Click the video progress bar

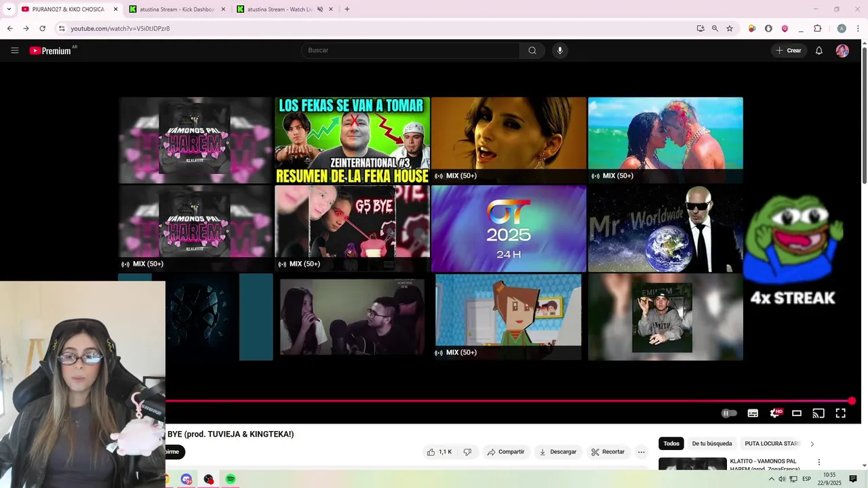click(x=509, y=401)
